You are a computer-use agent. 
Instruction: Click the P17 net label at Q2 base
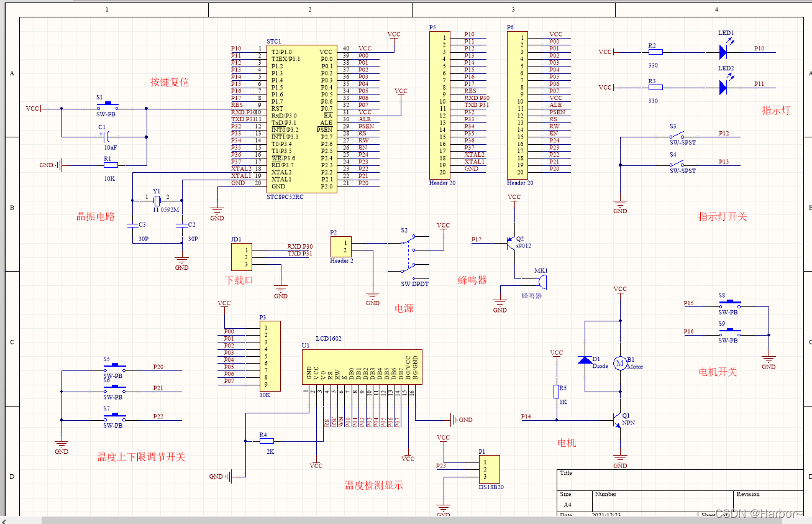477,239
